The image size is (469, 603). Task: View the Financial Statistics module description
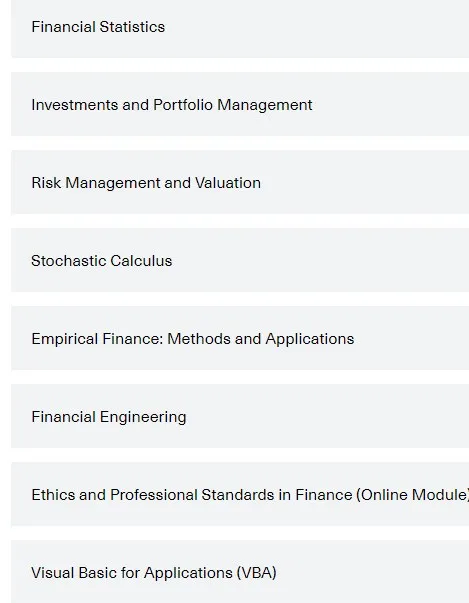240,27
